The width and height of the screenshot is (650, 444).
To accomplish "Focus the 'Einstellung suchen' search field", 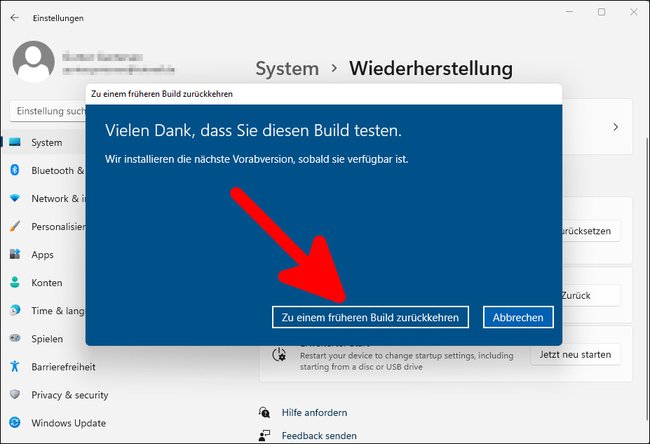I will pyautogui.click(x=48, y=111).
